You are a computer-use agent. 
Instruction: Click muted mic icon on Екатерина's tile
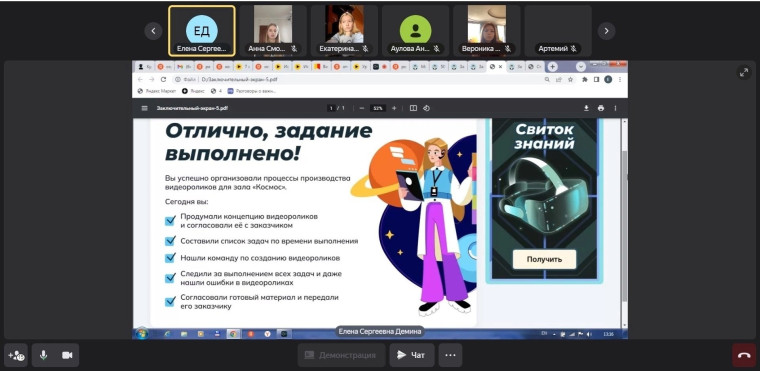click(365, 48)
